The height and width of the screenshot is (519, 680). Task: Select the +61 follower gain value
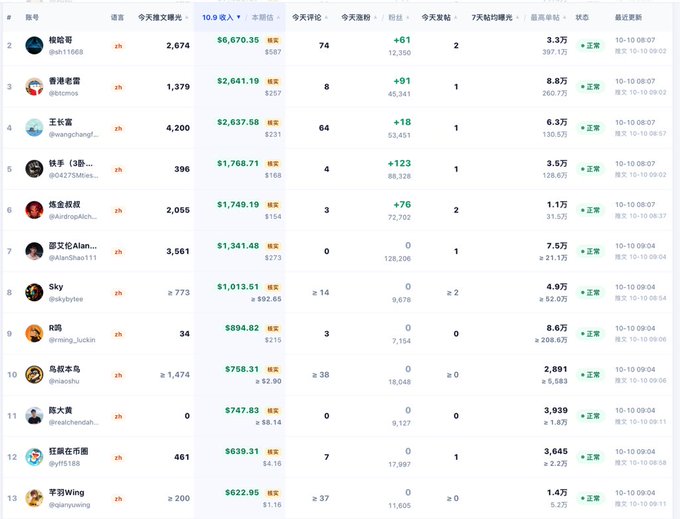pyautogui.click(x=402, y=40)
